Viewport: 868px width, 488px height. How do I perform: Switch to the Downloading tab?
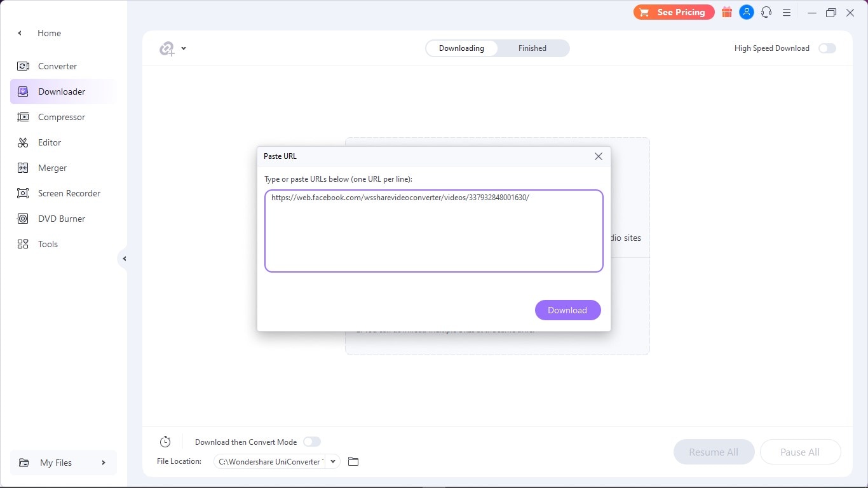coord(461,48)
